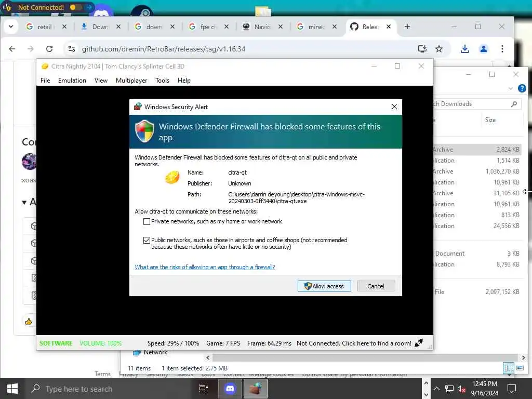Untick the Public networks checkbox
Screen dimensions: 532x399
click(147, 240)
